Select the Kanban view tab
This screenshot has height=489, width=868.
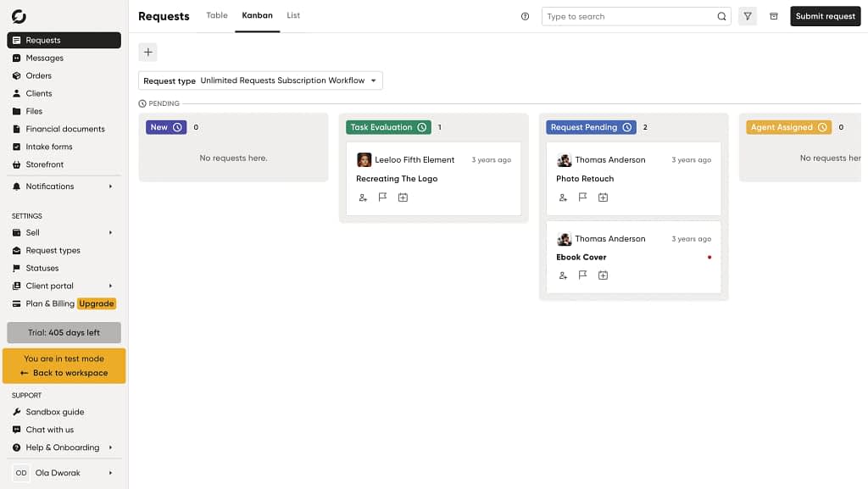coord(258,15)
